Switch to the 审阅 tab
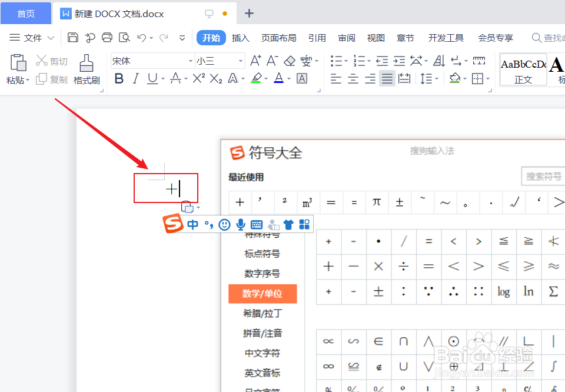This screenshot has width=565, height=392. tap(347, 38)
